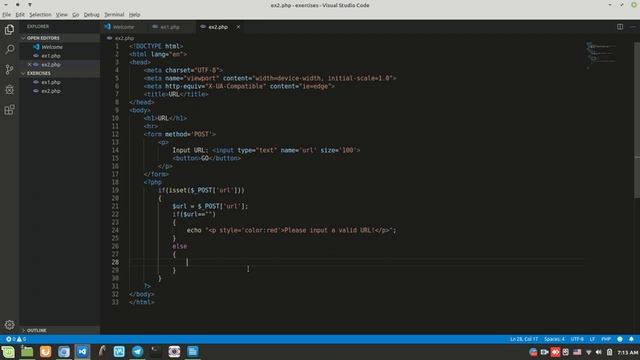Place cursor on line 24 echo statement
This screenshot has width=640, height=360.
(x=291, y=230)
